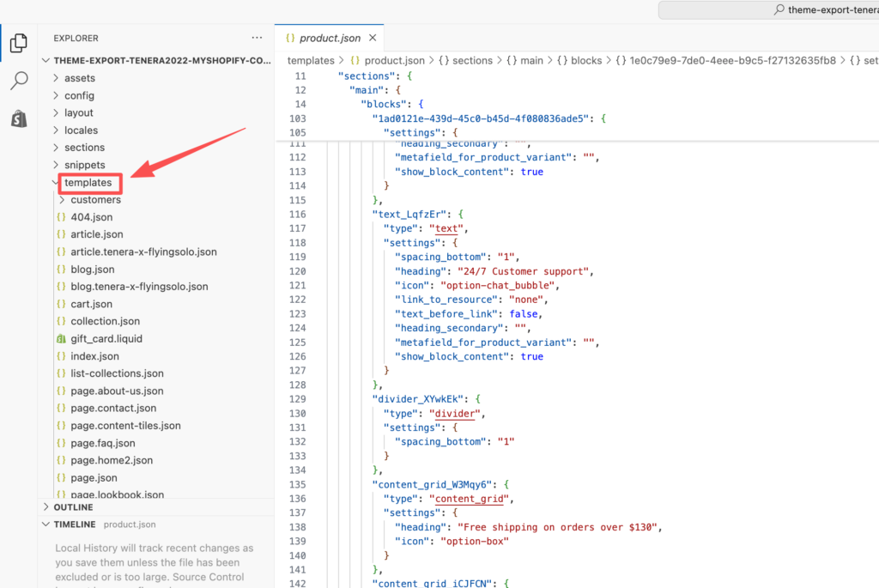Open the Search view icon

click(x=18, y=81)
